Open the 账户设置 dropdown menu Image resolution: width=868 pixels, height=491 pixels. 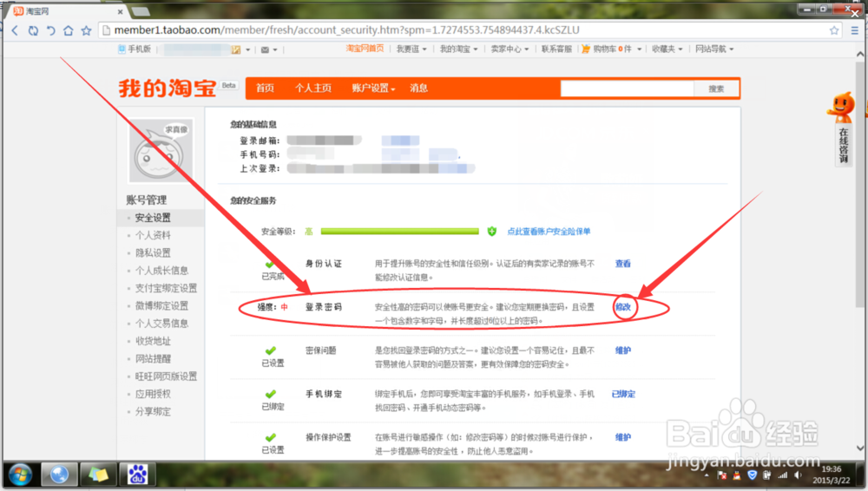tap(373, 88)
